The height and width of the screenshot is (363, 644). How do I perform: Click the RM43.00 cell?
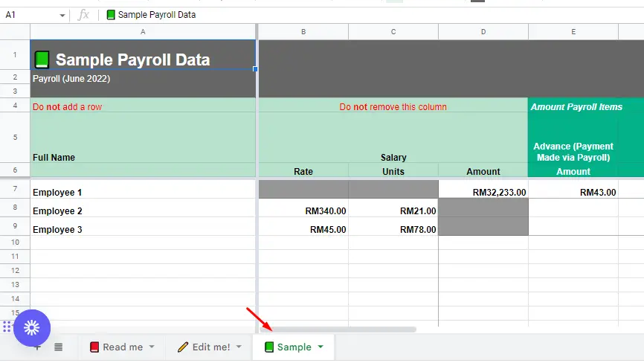point(573,189)
